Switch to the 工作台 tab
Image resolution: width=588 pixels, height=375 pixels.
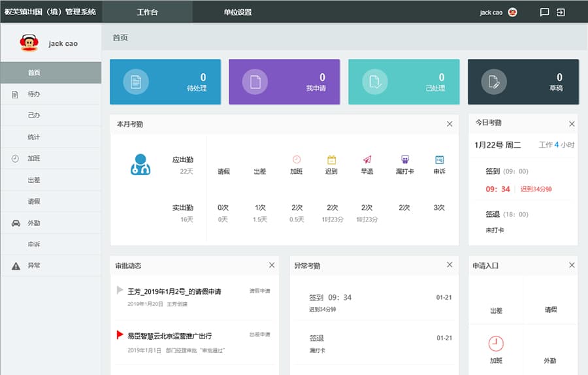click(x=147, y=12)
